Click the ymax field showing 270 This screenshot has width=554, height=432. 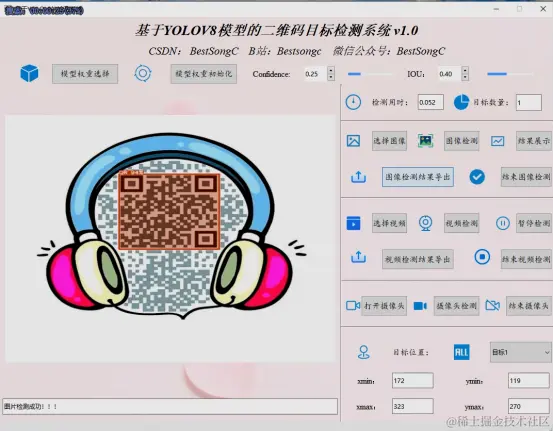(529, 406)
